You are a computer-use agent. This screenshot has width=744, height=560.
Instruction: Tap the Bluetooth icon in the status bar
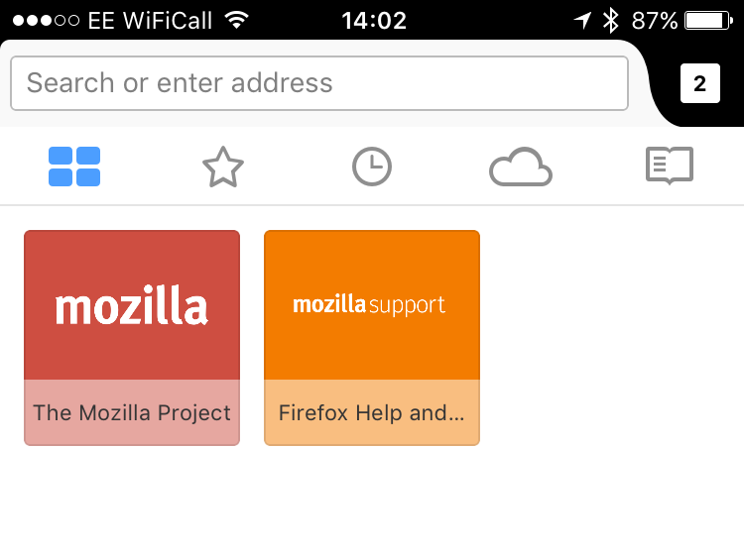[610, 21]
